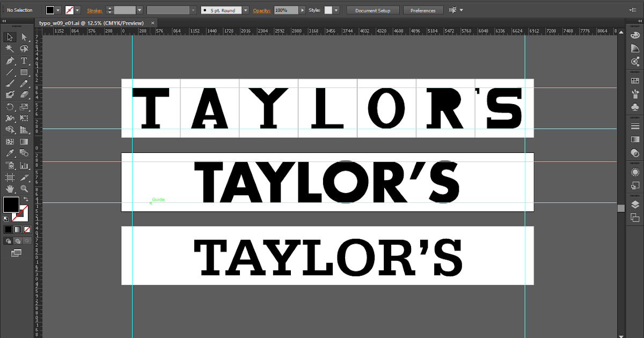The height and width of the screenshot is (338, 644).
Task: Open the brush definition dropdown
Action: click(x=245, y=10)
